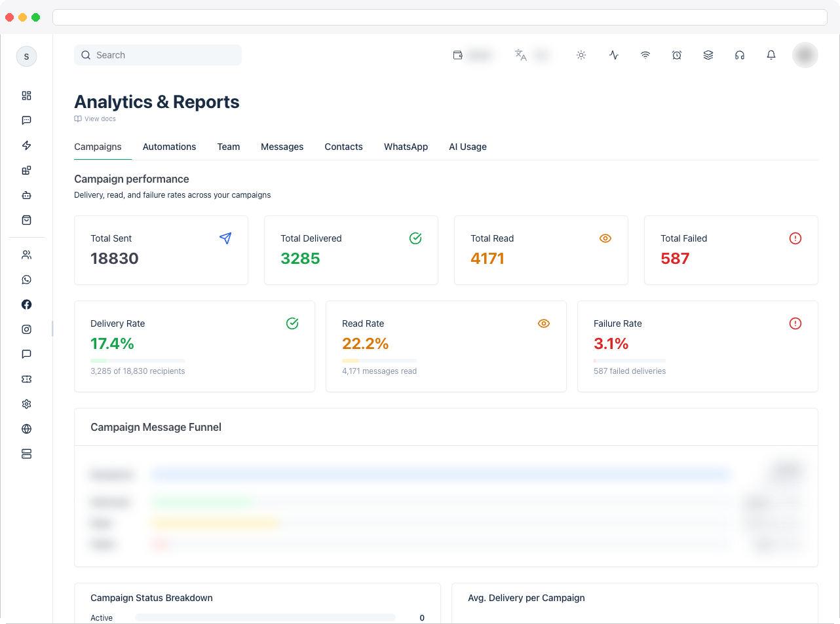Click the Active status bar row
This screenshot has width=840, height=624.
click(258, 617)
